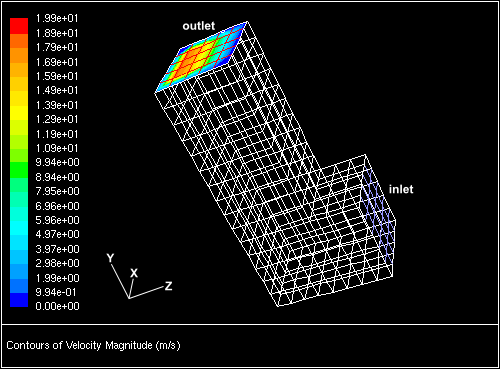Select the colored outlet contour face
Viewport: 500px width, 369px height.
pos(201,57)
